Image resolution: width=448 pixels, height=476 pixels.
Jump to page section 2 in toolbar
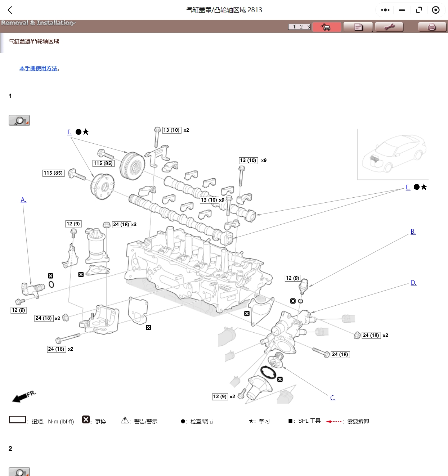pos(301,27)
